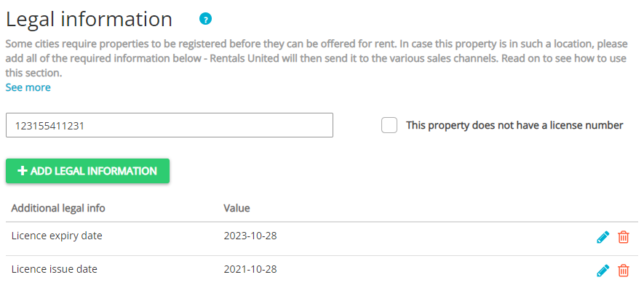
Task: Click the "Read on to see how" sentence
Action: point(560,58)
